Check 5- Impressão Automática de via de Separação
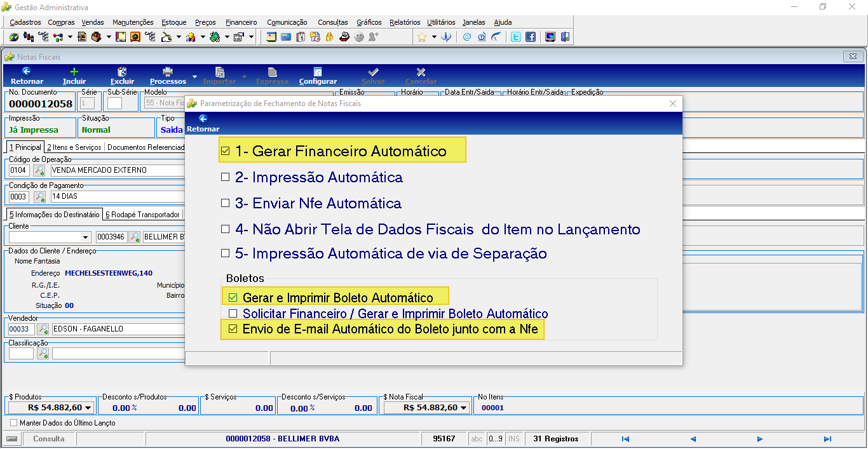 pyautogui.click(x=225, y=253)
